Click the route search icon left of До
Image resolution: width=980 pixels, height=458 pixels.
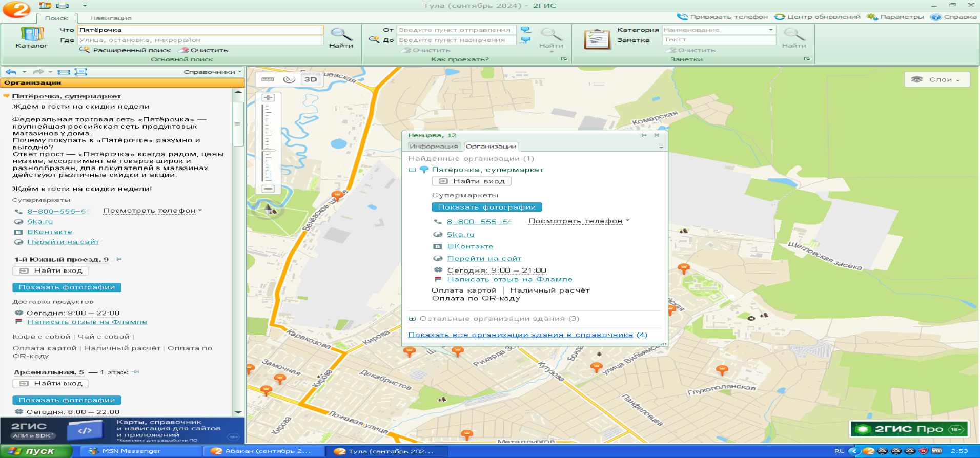click(374, 39)
